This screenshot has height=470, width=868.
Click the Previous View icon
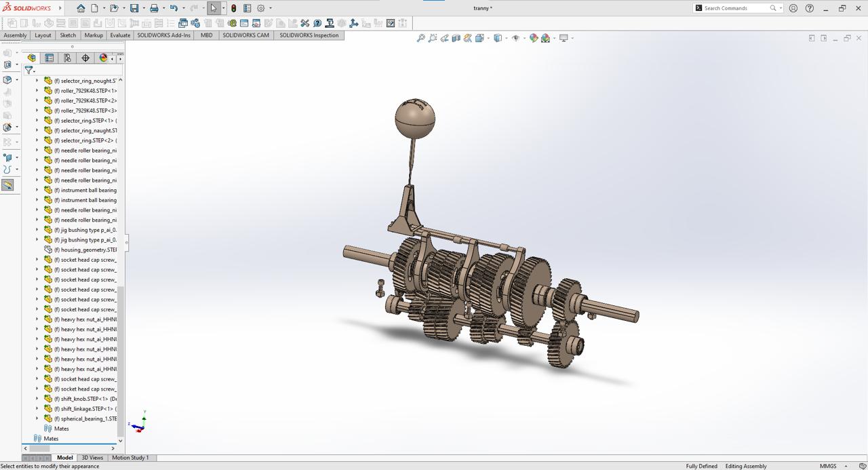click(x=444, y=38)
